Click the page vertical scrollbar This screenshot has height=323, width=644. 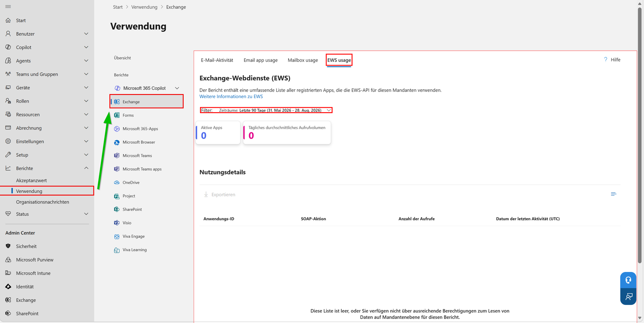pyautogui.click(x=640, y=135)
